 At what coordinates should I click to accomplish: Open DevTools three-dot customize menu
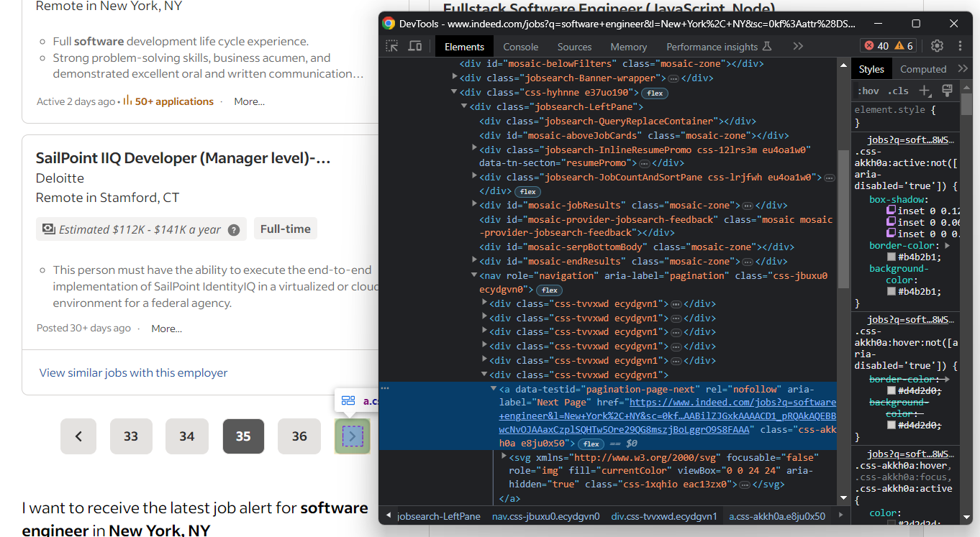(960, 46)
